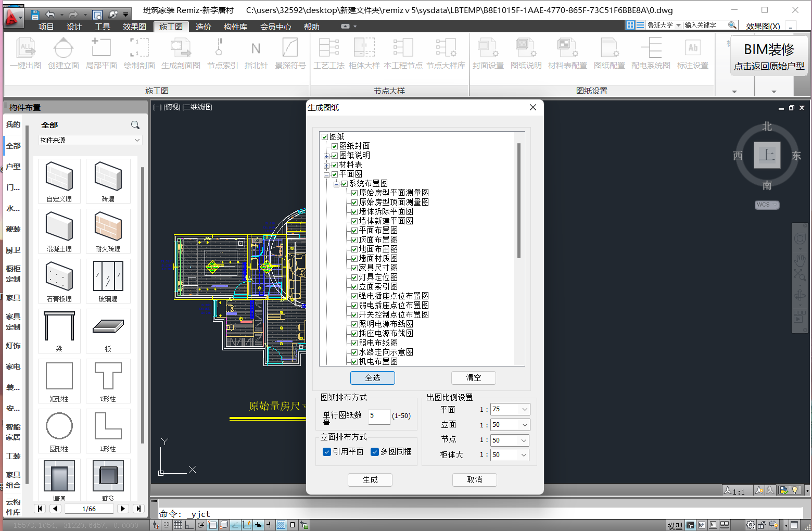The image size is (812, 531).
Task: Click the 本工程节点 icon
Action: pyautogui.click(x=403, y=54)
